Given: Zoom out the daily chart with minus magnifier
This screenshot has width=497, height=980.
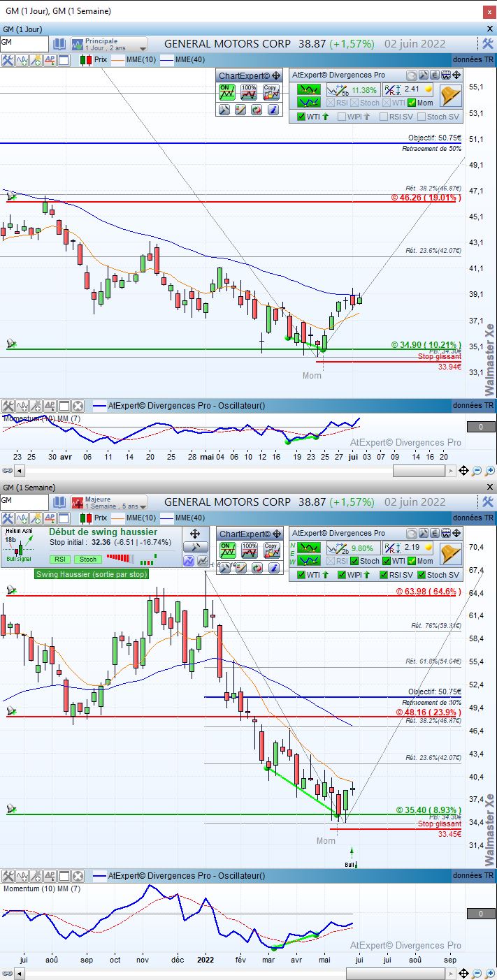Looking at the screenshot, I should [x=477, y=471].
